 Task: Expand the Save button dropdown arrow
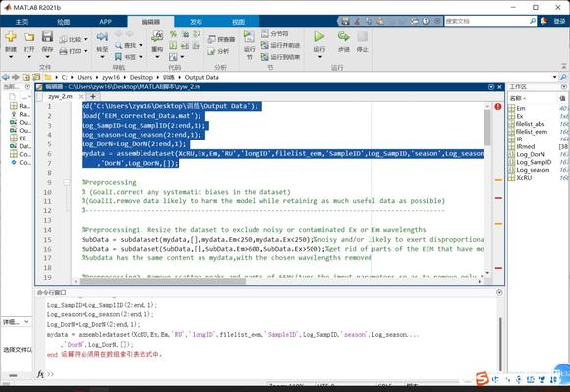click(47, 57)
